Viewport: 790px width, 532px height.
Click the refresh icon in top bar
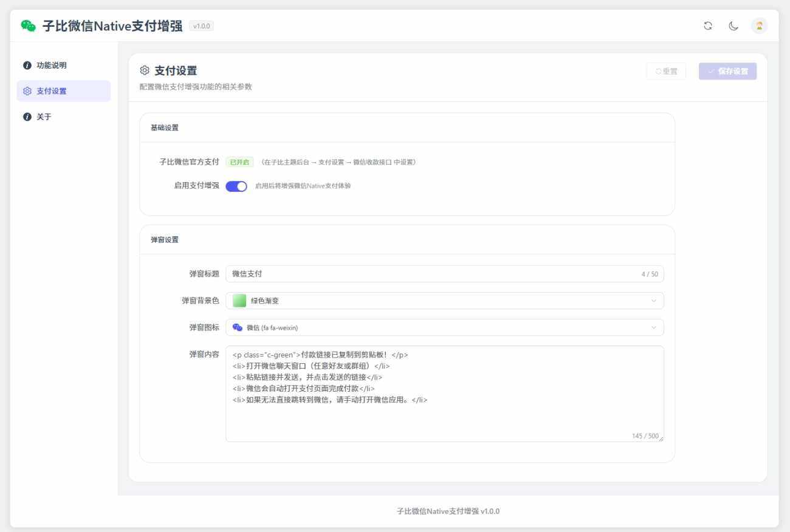point(708,26)
